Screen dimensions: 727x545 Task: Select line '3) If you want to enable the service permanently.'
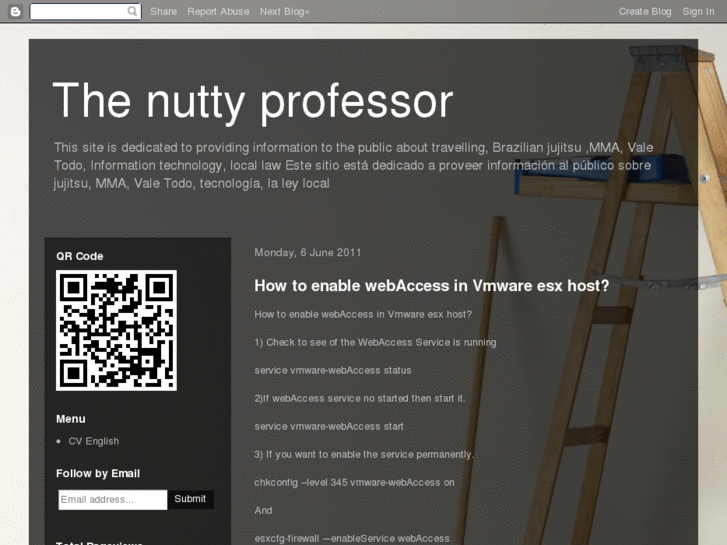(x=364, y=455)
